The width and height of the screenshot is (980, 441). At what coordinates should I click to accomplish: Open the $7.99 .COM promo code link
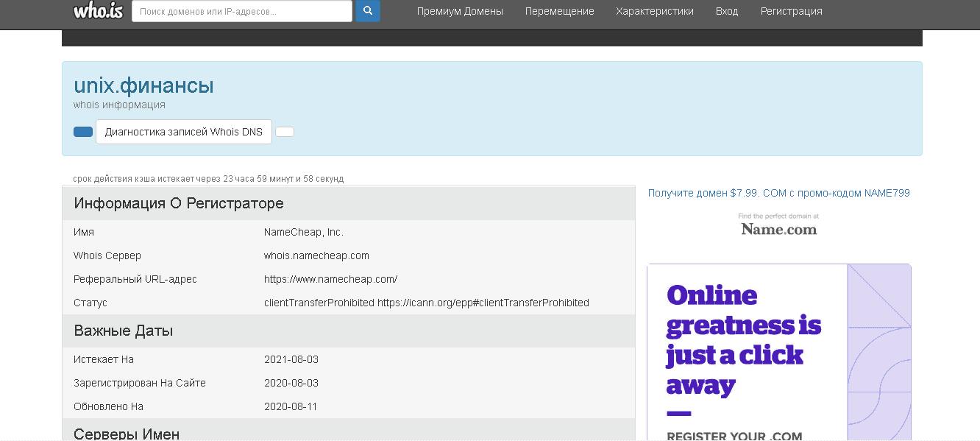[x=778, y=193]
